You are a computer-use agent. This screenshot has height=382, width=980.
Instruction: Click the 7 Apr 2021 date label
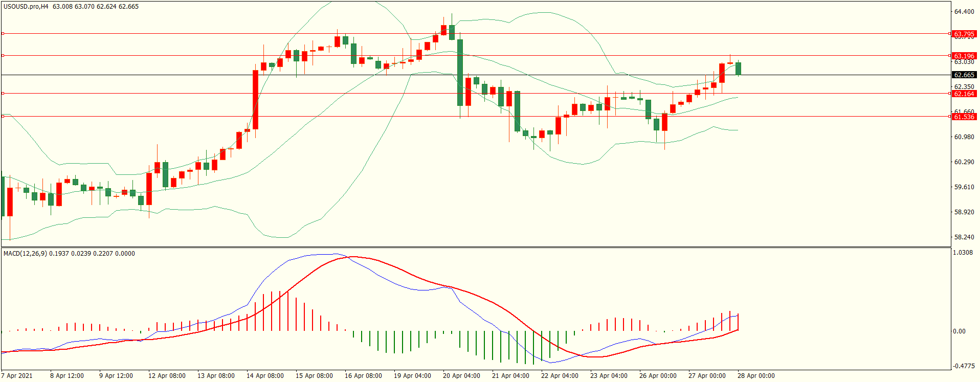17,376
